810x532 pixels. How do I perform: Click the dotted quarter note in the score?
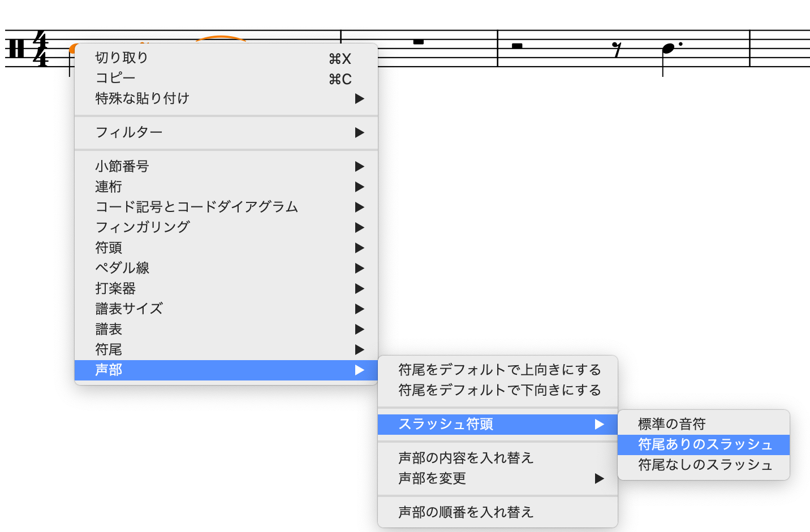pyautogui.click(x=669, y=49)
